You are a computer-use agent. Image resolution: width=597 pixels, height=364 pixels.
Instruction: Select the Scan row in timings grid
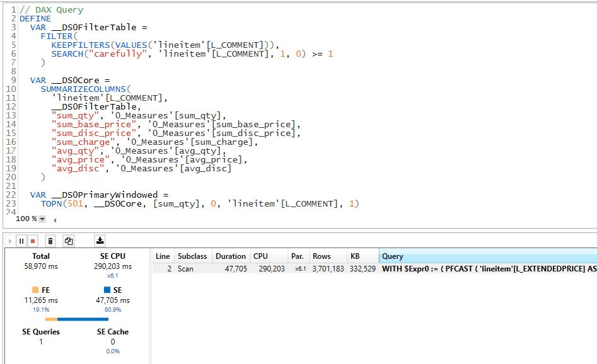coord(185,269)
